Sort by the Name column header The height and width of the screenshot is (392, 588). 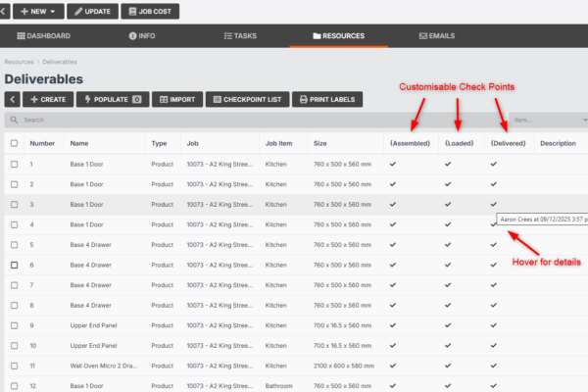pos(79,143)
